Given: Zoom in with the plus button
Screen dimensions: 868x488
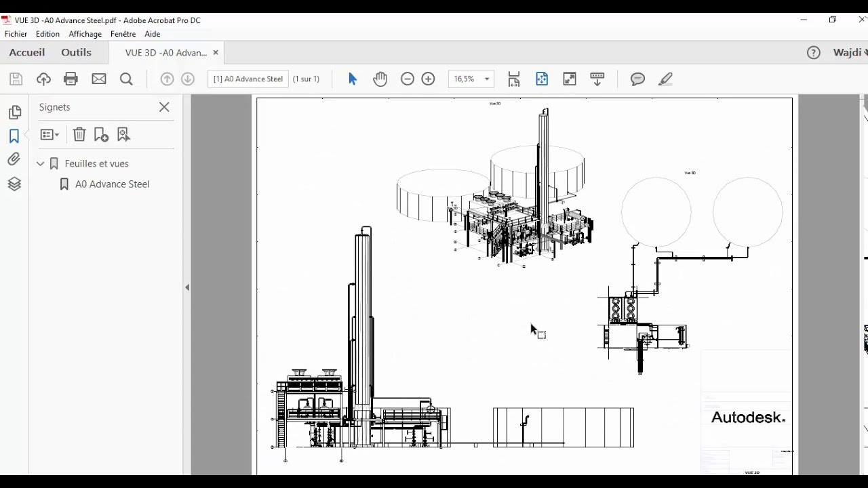Looking at the screenshot, I should [428, 79].
